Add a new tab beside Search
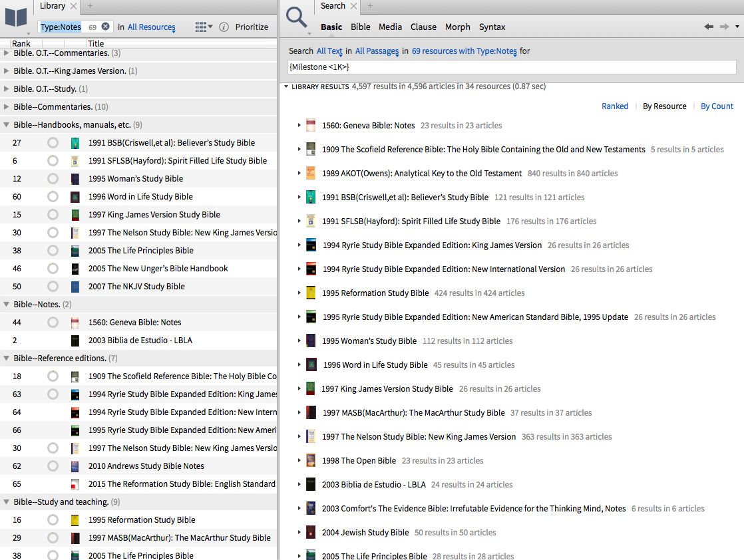The width and height of the screenshot is (744, 560). (x=370, y=6)
